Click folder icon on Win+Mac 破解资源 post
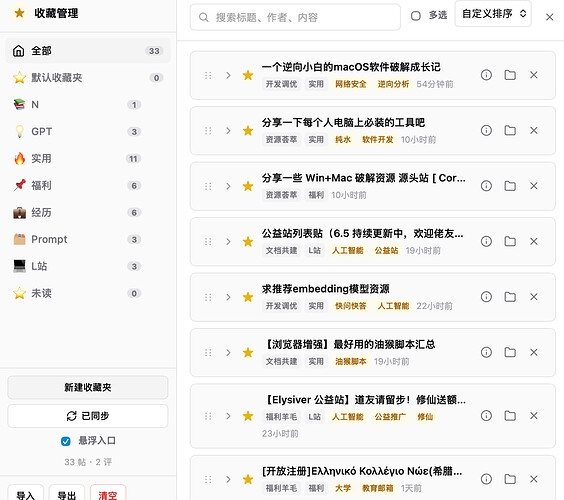 click(x=510, y=186)
